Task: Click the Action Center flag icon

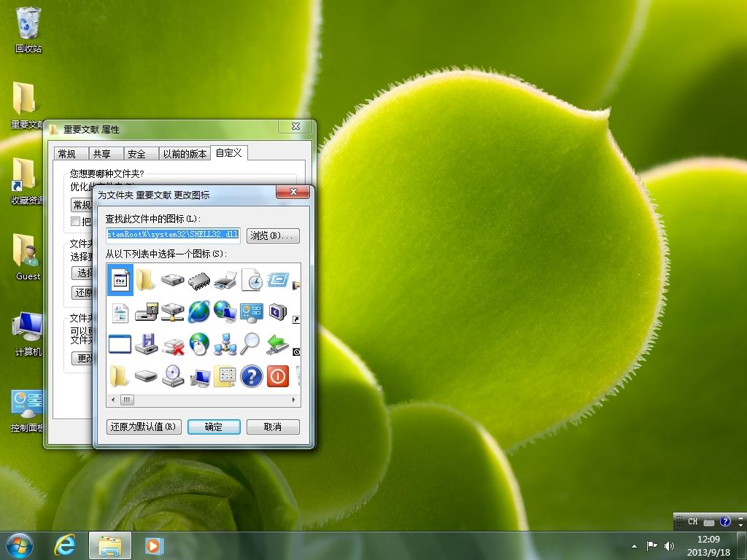Action: click(651, 545)
